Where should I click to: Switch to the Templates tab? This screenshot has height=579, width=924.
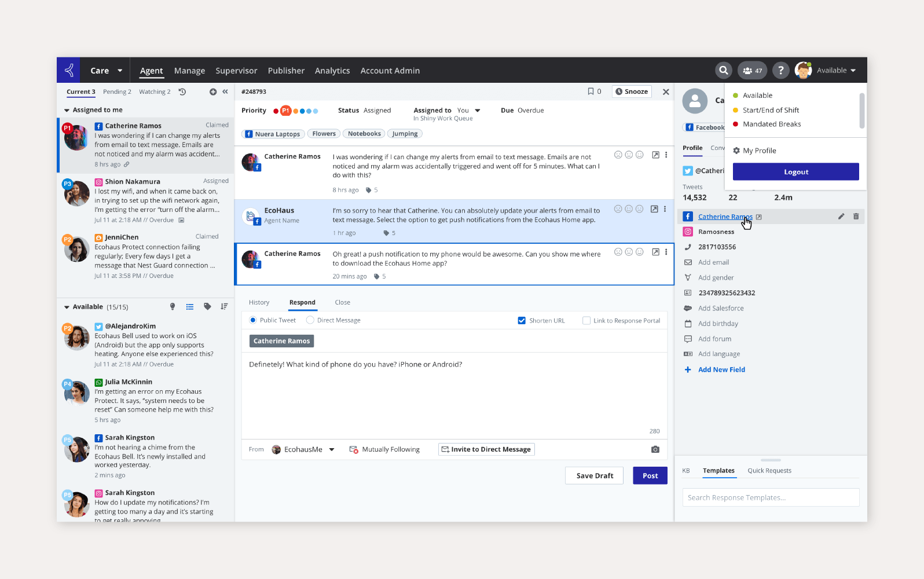pyautogui.click(x=718, y=471)
